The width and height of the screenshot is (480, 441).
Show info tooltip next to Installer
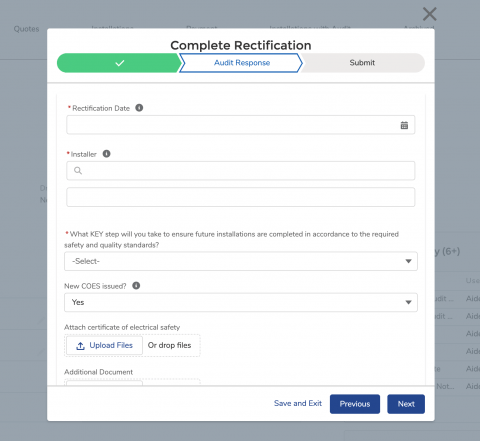106,154
